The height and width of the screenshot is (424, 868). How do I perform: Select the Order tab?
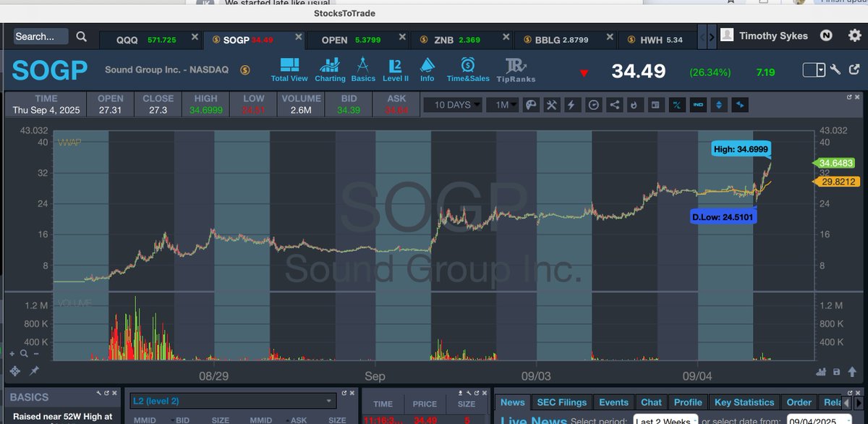point(799,402)
